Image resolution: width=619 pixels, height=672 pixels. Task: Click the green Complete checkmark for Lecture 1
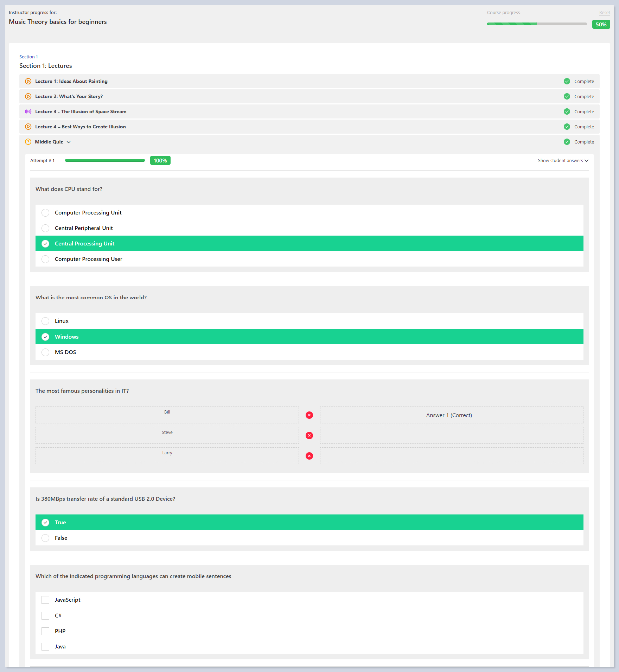567,81
